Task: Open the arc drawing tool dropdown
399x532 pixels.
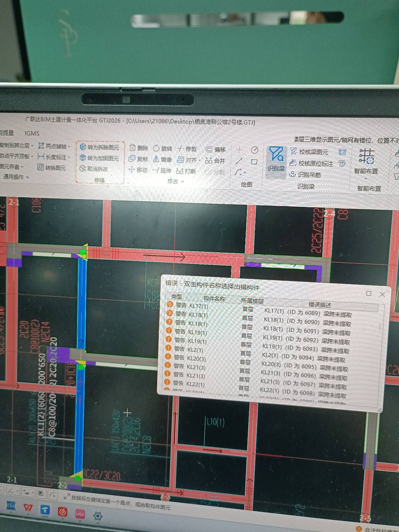Action: tap(245, 173)
